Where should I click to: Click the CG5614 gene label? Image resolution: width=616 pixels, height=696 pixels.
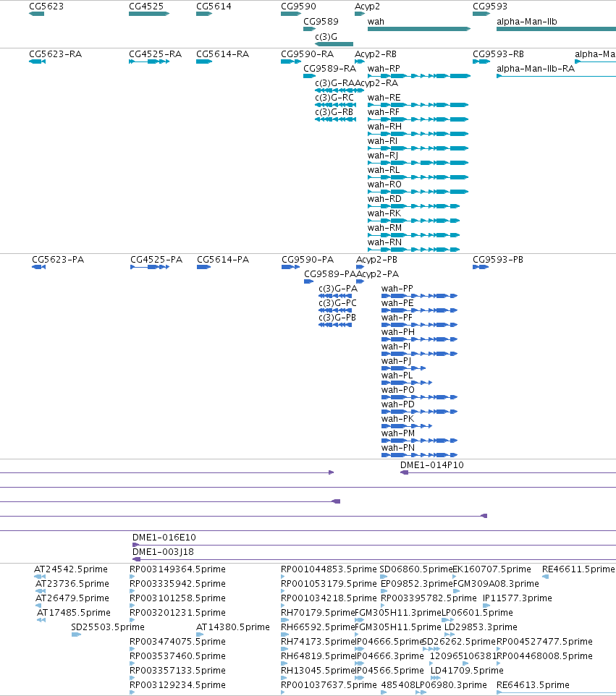coord(214,7)
